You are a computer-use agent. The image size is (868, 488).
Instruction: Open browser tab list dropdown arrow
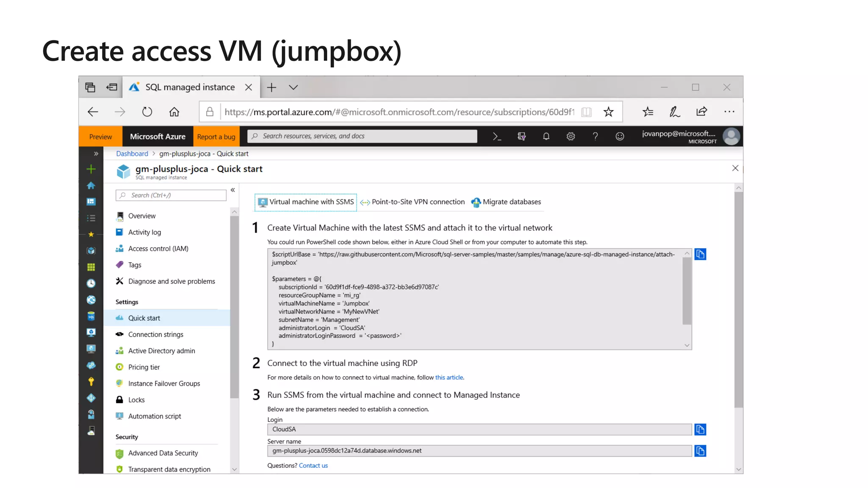[293, 87]
